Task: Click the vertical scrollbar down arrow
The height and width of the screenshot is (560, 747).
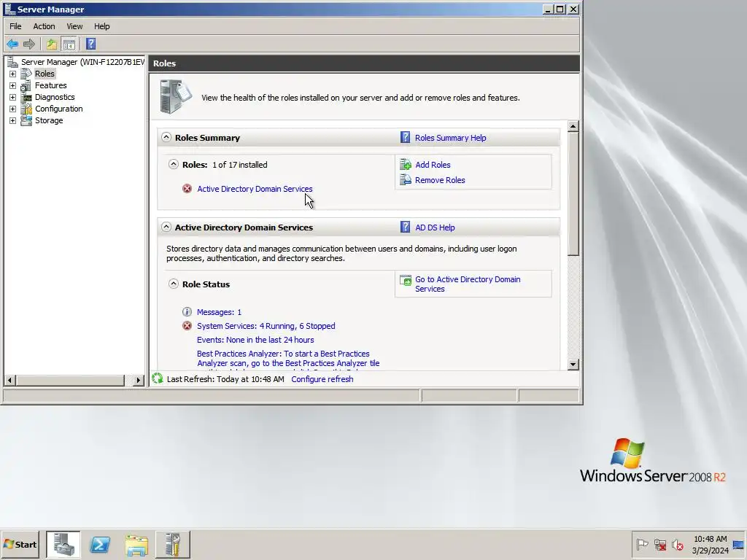Action: [x=573, y=365]
